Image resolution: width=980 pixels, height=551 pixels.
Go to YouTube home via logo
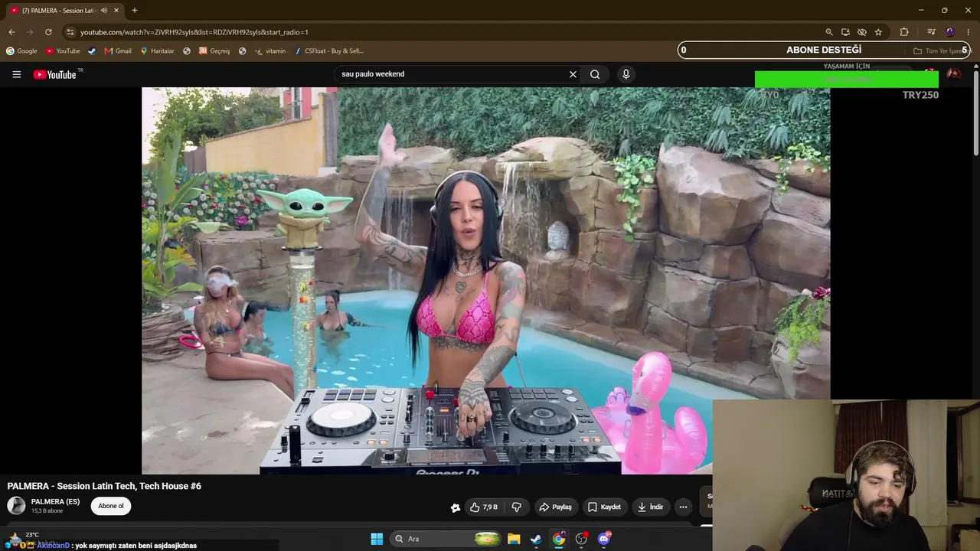tap(56, 74)
